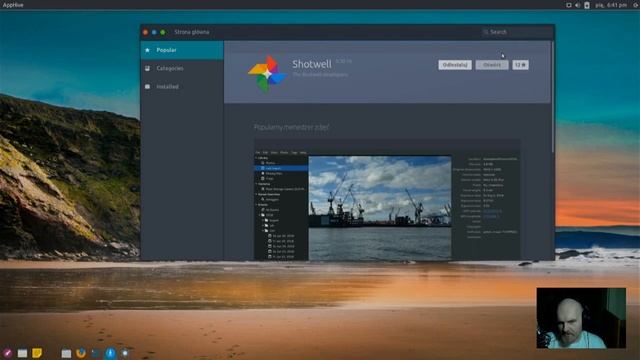Open the bright blue round dock icon
The height and width of the screenshot is (360, 640).
pos(110,353)
